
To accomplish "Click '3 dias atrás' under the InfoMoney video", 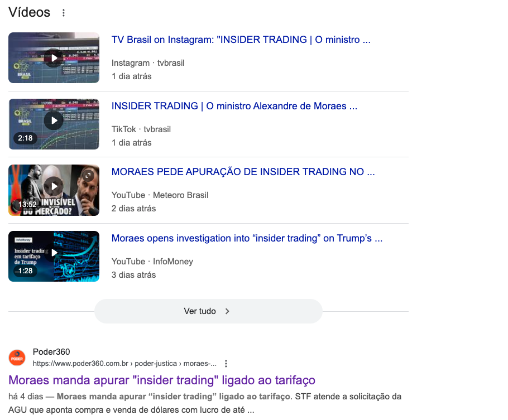I will coord(133,275).
